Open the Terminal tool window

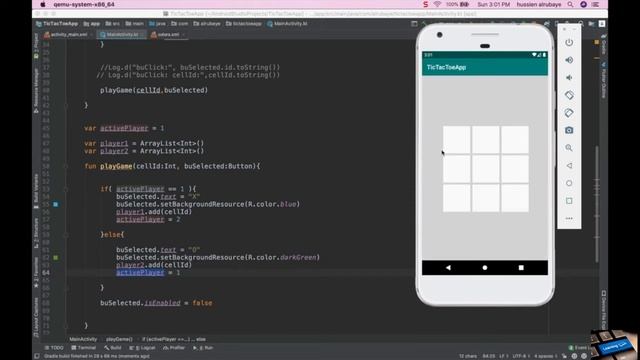(84, 348)
